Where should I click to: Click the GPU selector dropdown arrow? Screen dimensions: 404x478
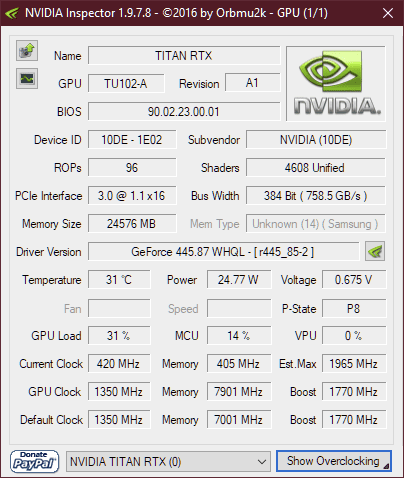point(262,462)
